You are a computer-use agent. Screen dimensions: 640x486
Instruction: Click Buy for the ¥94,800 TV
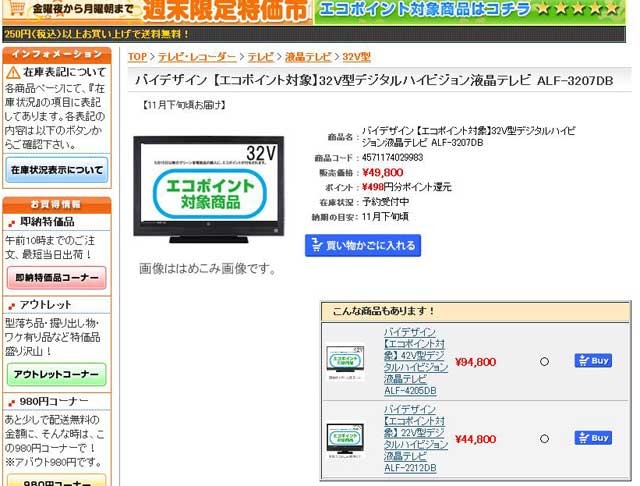pos(593,361)
